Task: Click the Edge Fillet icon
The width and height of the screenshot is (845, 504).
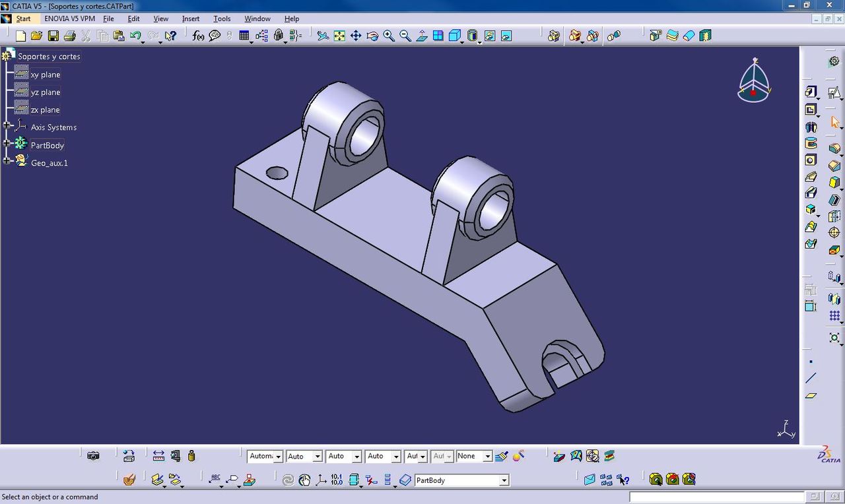Action: click(834, 148)
